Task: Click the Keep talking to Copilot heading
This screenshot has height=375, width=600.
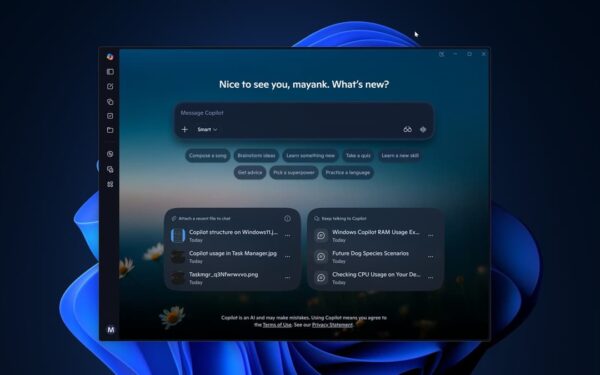Action: [x=344, y=218]
